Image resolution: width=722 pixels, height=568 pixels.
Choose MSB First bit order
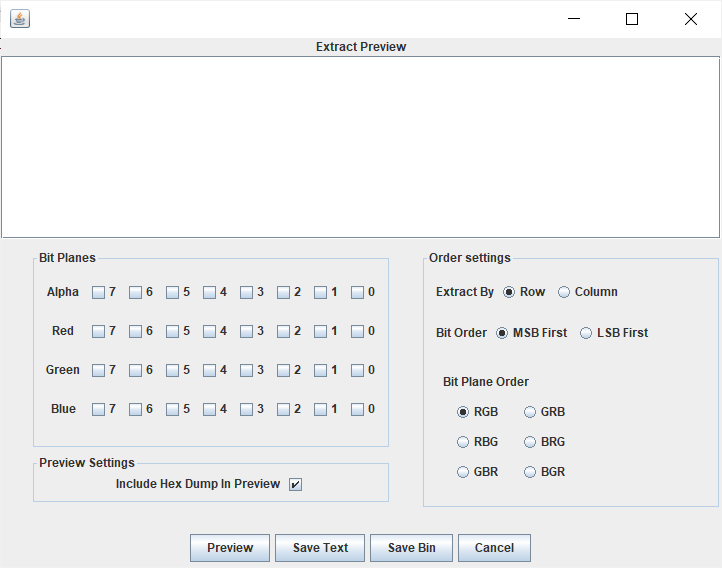502,333
